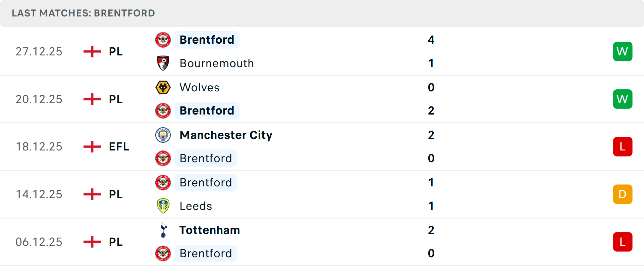Viewport: 644px width, 266px height.
Task: Select the Last Matches: Brentford header
Action: pos(83,13)
